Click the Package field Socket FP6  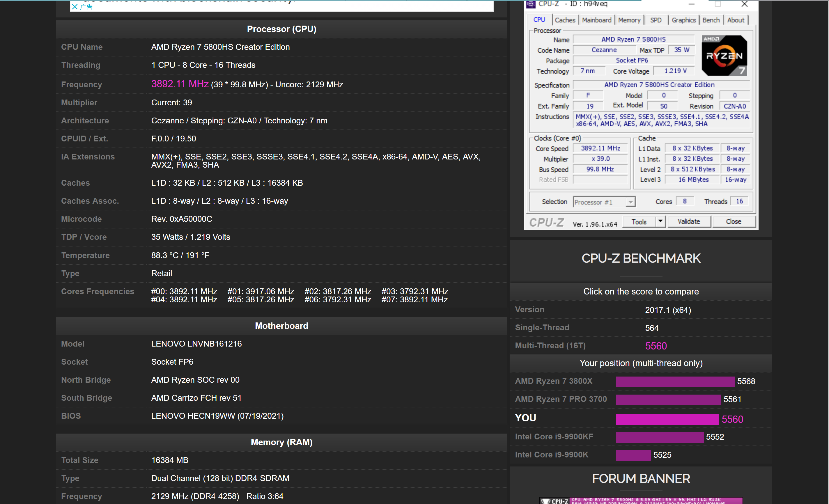coord(633,60)
